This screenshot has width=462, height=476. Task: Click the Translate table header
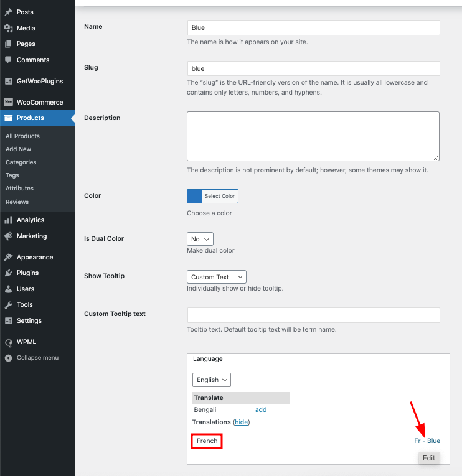[241, 398]
